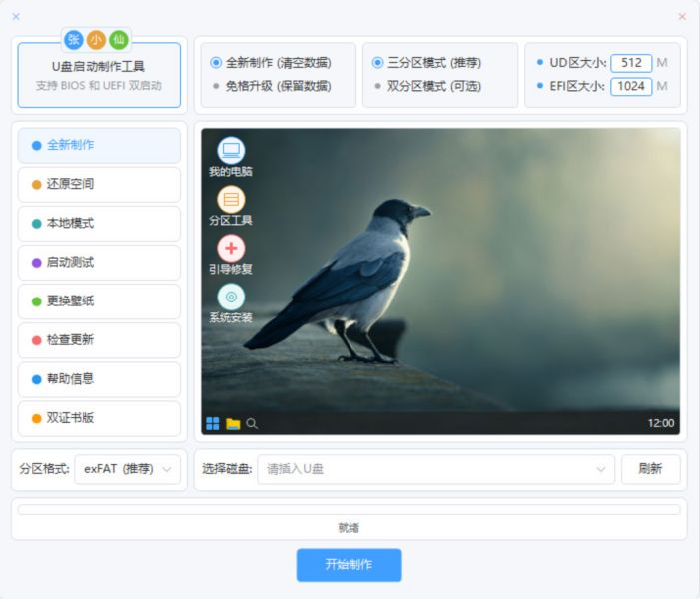Select 三分区模式 (推荐) radio option
This screenshot has width=700, height=599.
tap(426, 63)
